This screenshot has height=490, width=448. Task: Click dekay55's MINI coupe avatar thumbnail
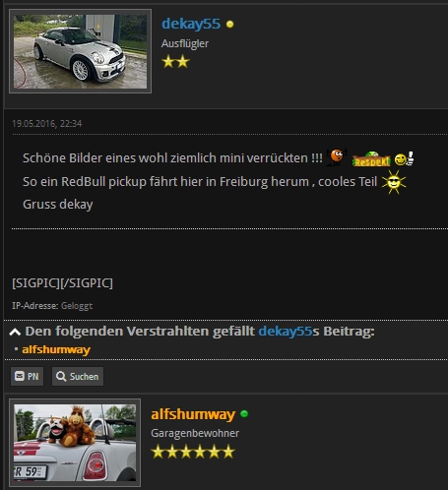[80, 51]
